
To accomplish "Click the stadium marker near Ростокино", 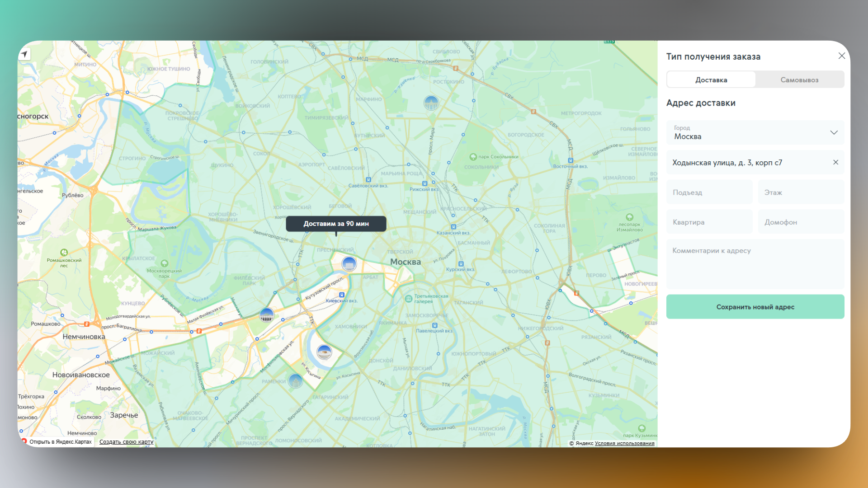I will click(431, 103).
